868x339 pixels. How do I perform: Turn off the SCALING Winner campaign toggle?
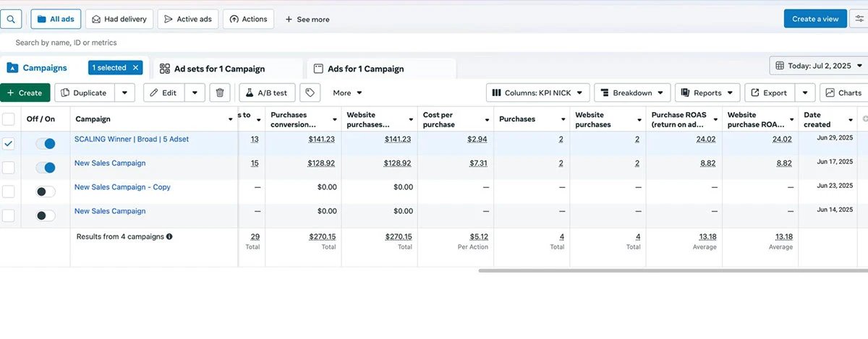[46, 144]
